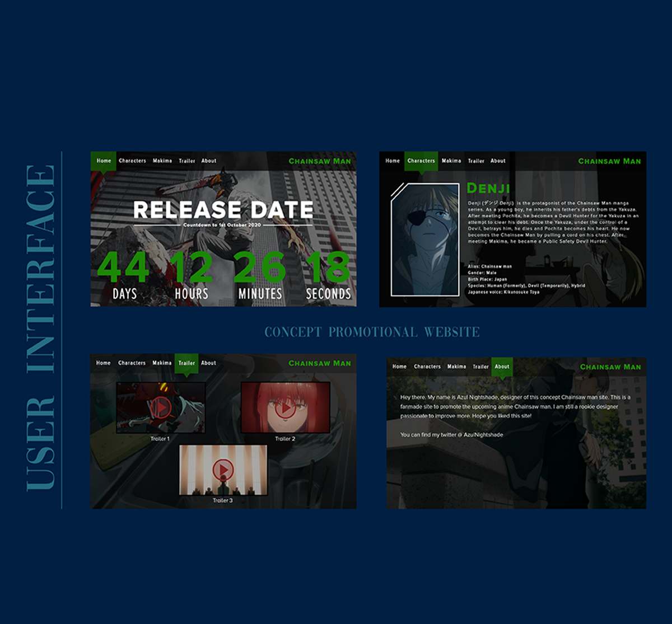
Task: Select the Makima tab on the Denji character page
Action: click(x=451, y=161)
